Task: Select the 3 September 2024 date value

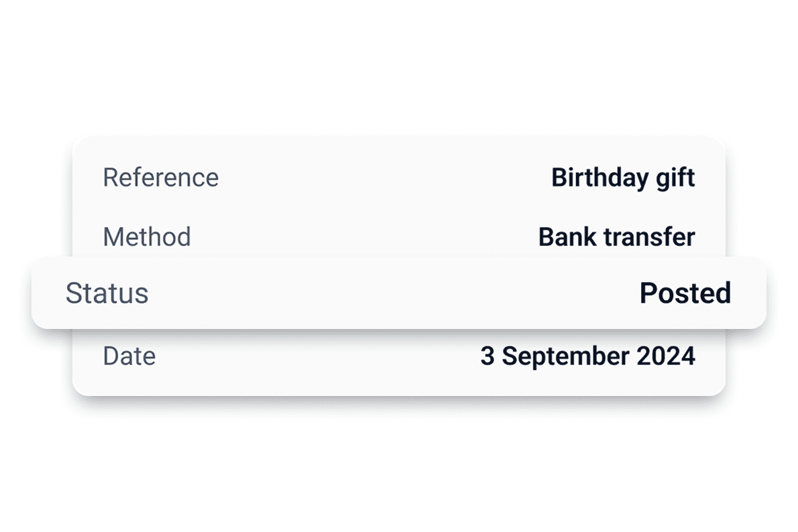Action: coord(587,356)
